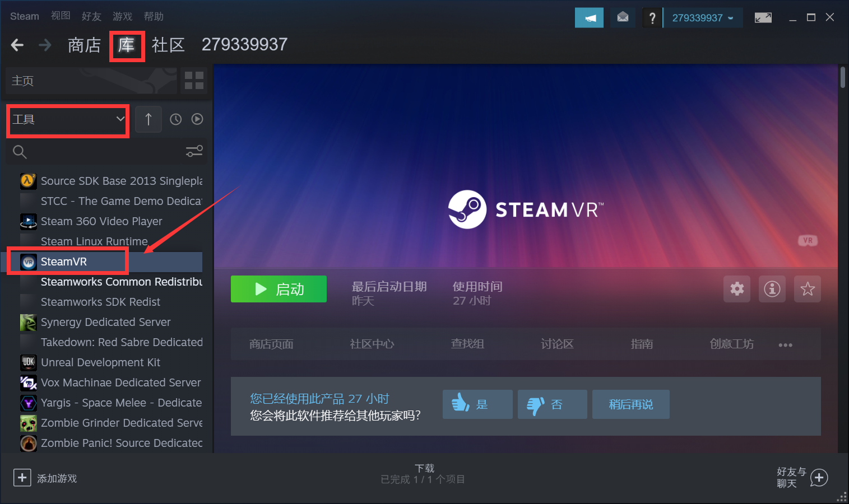Click the green 启动 launch button

click(x=279, y=289)
